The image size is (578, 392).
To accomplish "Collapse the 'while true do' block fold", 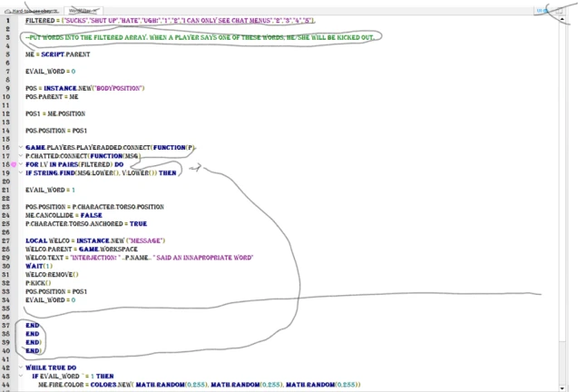I will pos(19,367).
